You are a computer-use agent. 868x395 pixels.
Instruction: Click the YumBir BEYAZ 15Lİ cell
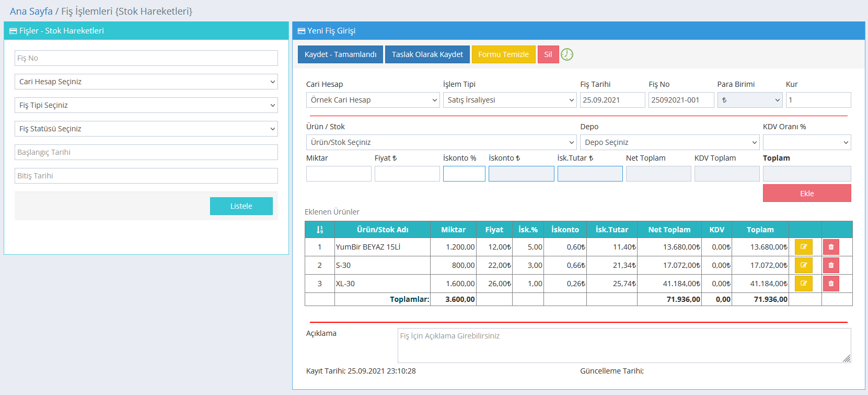point(383,247)
